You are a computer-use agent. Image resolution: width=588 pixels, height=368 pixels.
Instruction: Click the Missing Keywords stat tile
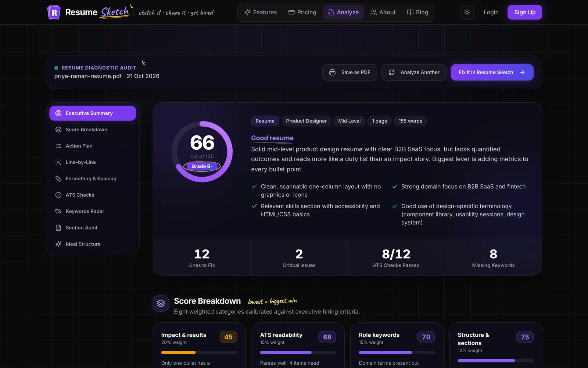(493, 258)
